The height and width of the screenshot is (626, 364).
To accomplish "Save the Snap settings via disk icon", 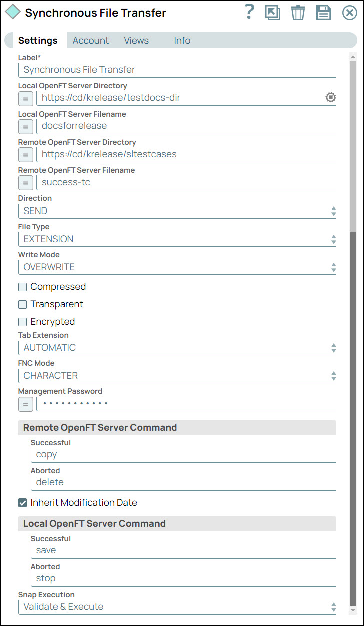I will (323, 13).
